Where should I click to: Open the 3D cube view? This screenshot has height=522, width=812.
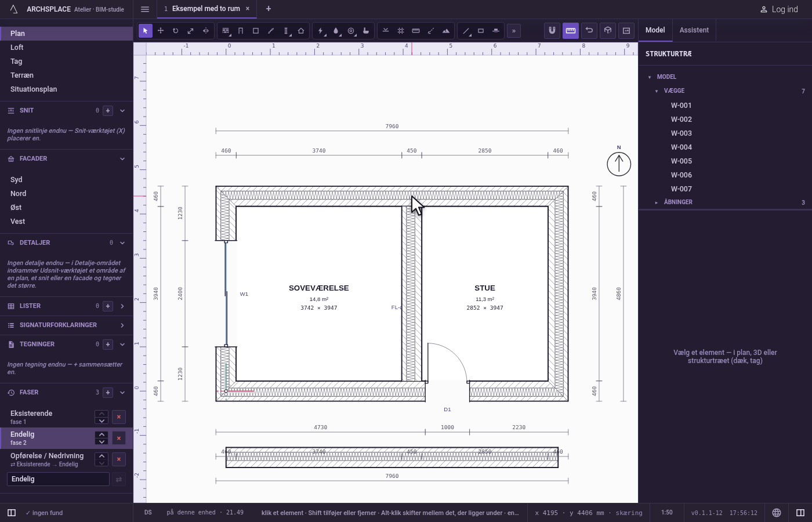608,31
